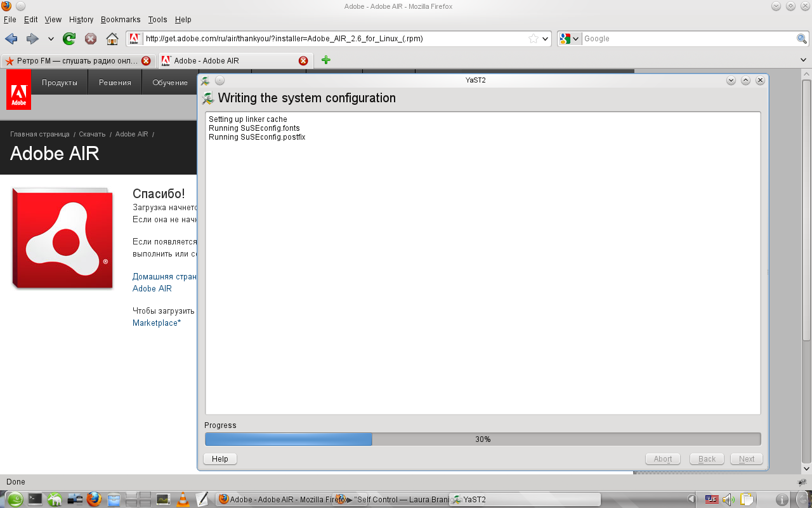Switch to the Ретро FM tab

(x=78, y=61)
